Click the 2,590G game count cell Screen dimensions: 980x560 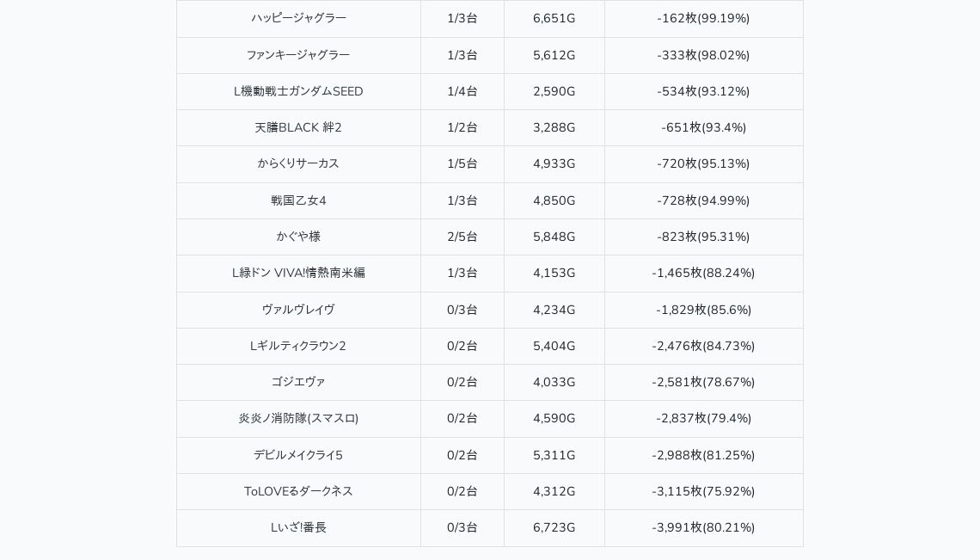(x=554, y=91)
